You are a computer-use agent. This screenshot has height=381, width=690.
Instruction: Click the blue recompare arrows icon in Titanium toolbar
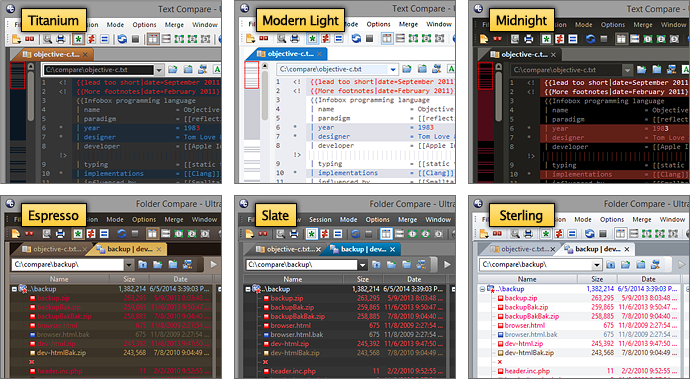(122, 39)
